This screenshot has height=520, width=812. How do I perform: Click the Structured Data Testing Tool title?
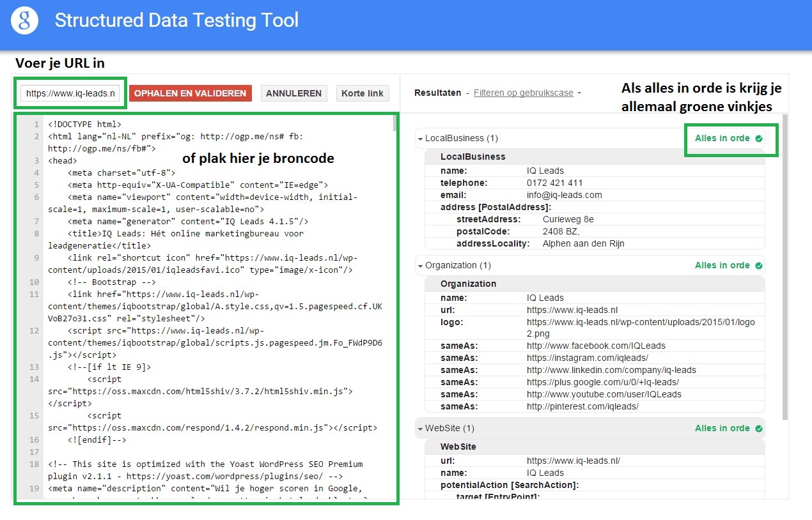click(x=176, y=20)
